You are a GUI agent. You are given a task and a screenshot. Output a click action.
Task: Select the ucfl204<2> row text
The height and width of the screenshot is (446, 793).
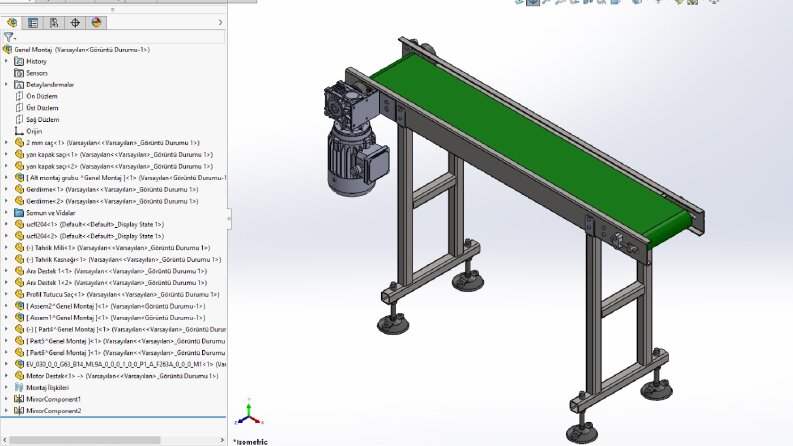point(95,236)
